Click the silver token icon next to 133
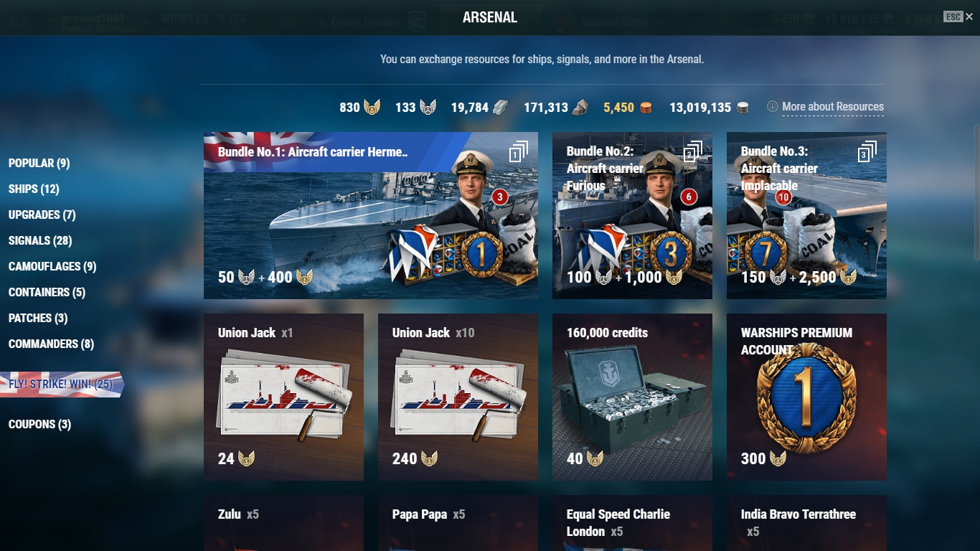Image resolution: width=980 pixels, height=551 pixels. pos(428,108)
